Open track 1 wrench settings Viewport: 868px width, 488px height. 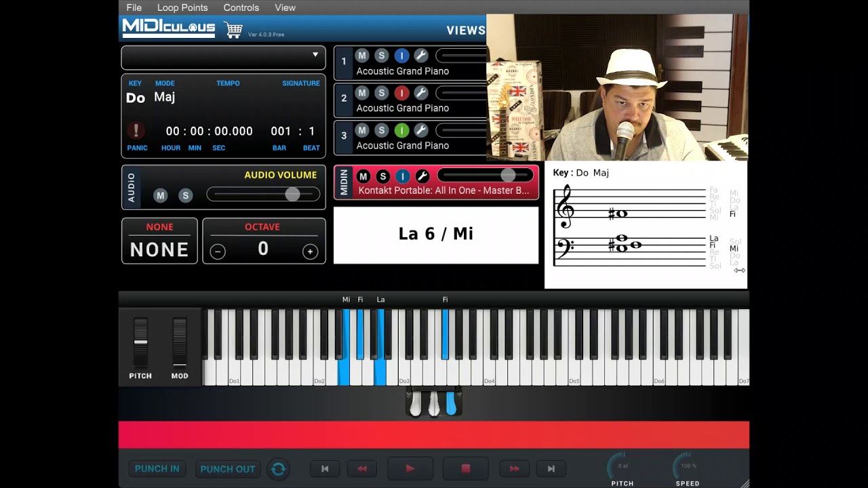click(420, 56)
